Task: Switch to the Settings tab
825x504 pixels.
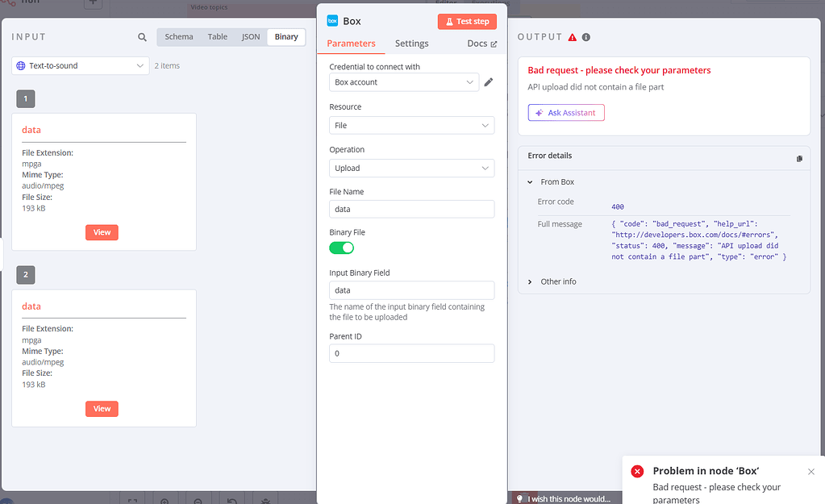Action: (411, 44)
